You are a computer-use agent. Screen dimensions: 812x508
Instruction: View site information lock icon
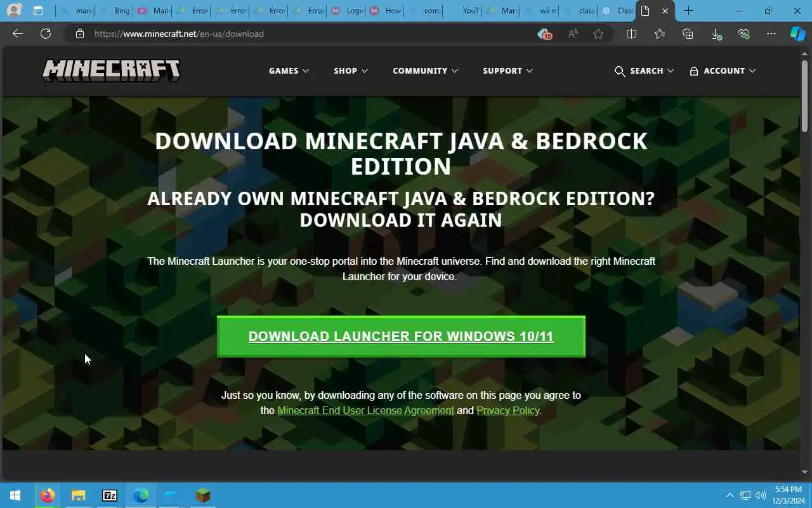[79, 34]
